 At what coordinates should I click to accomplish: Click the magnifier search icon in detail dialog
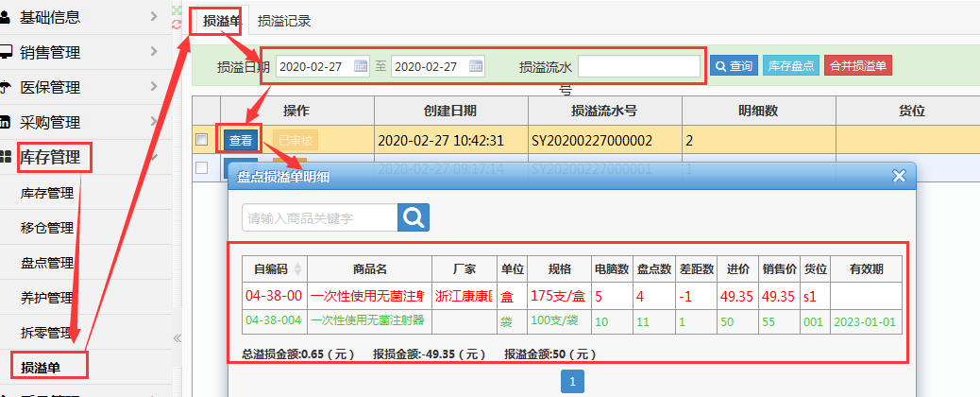click(x=414, y=217)
